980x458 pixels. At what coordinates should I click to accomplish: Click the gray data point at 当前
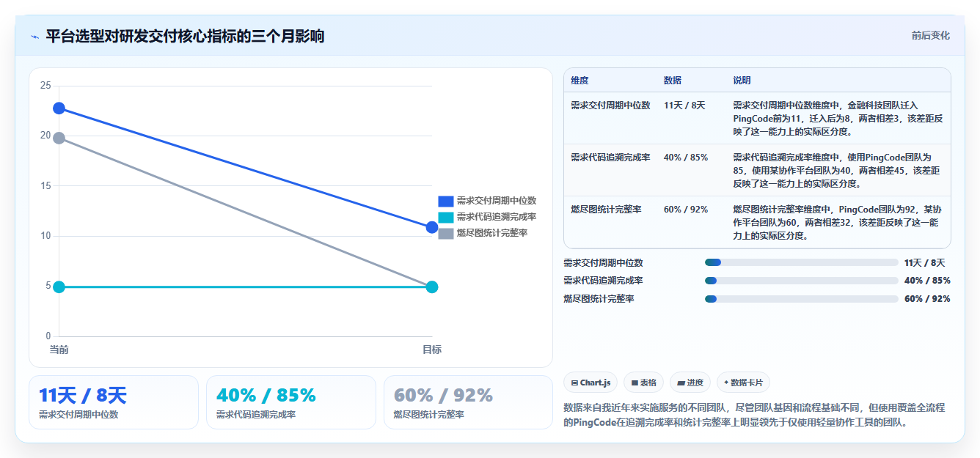coord(59,138)
